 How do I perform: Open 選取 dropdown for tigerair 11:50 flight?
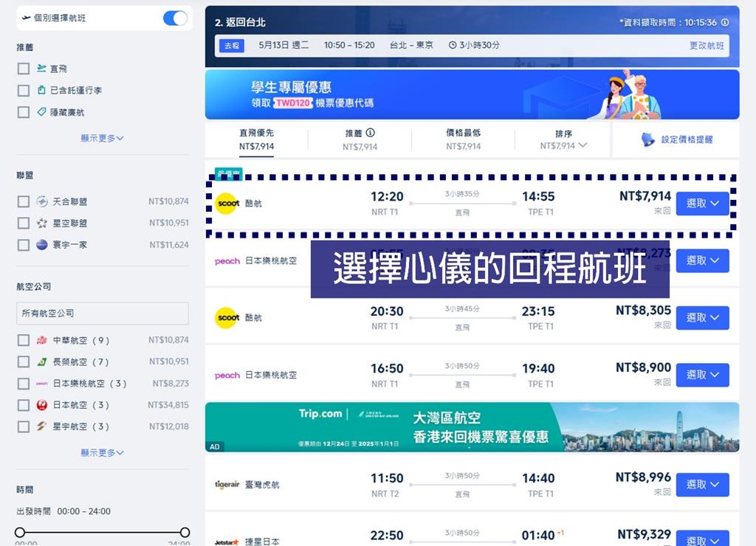click(x=703, y=485)
